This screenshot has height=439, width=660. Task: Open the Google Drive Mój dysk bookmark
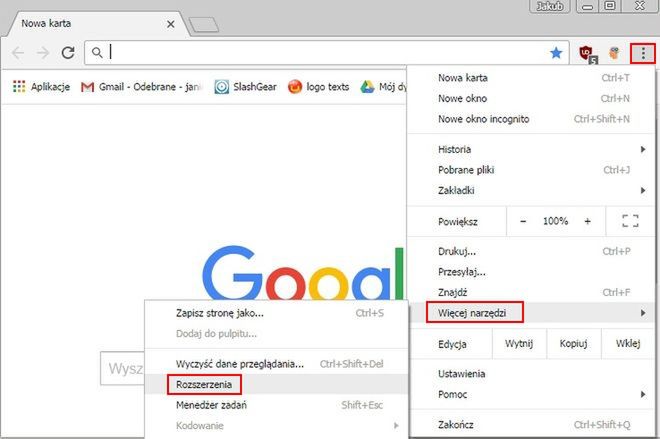384,87
